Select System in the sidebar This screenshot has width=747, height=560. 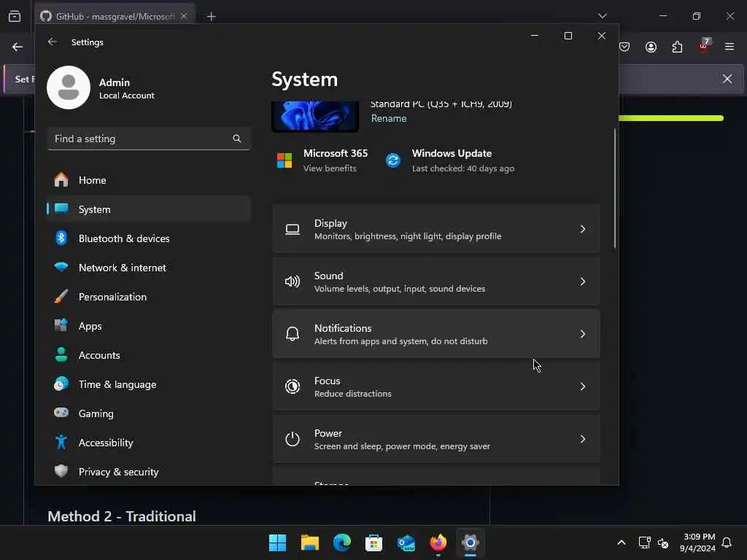149,209
